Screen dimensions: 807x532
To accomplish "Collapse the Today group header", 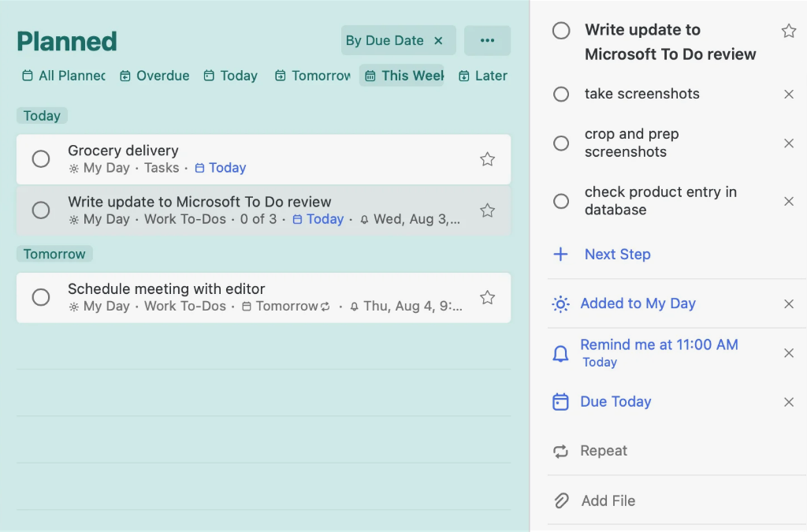I will [42, 116].
